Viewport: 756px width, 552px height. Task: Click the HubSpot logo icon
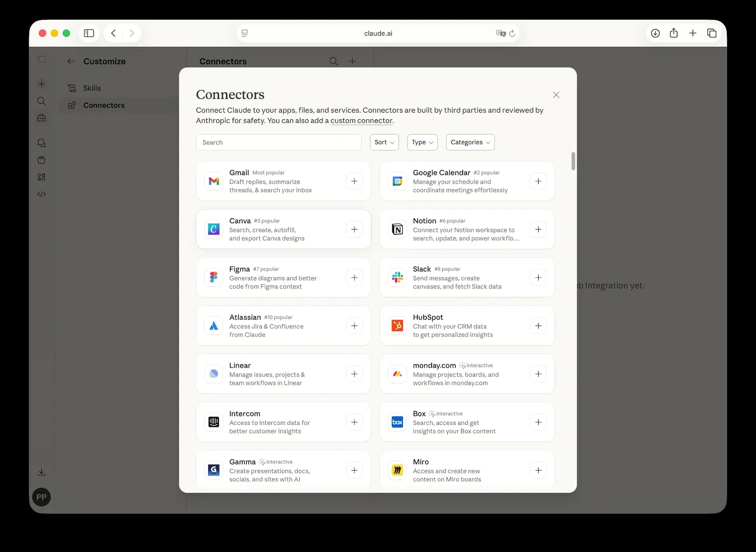397,326
